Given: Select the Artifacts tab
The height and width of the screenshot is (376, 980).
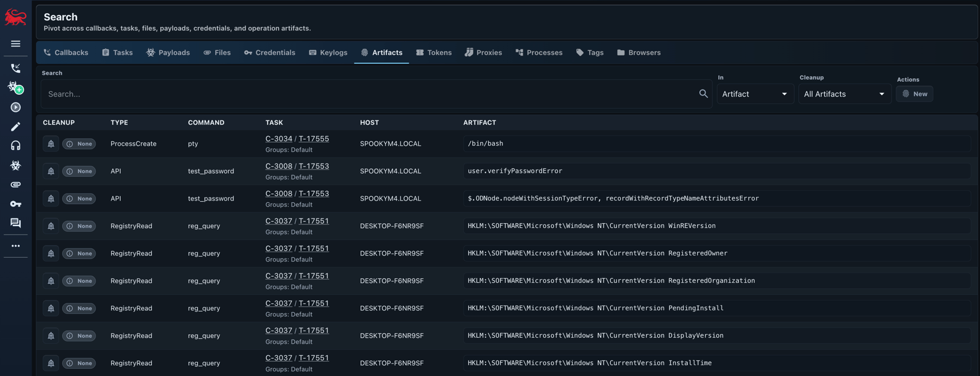Looking at the screenshot, I should pos(381,53).
